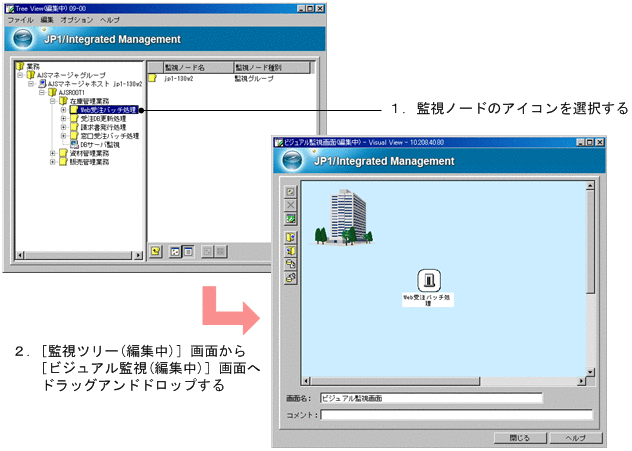632x451 pixels.
Task: Collapse the 在庫管理業務 node
Action: tap(53, 101)
